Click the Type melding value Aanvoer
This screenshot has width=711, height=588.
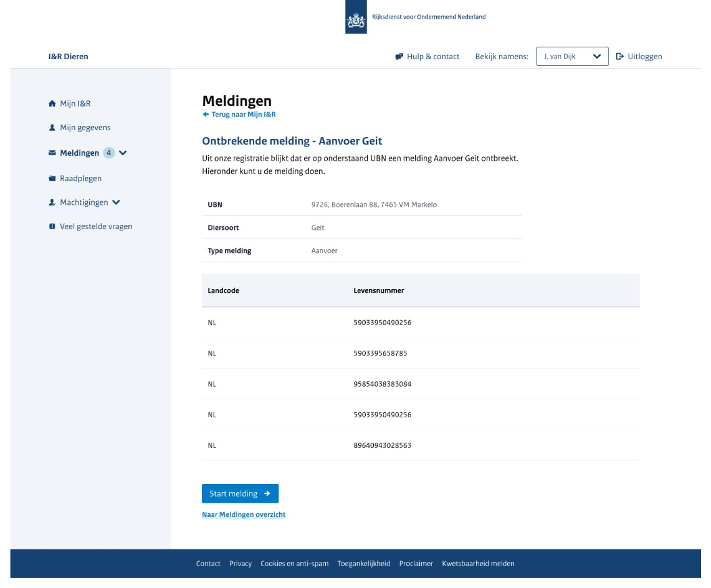pyautogui.click(x=324, y=250)
